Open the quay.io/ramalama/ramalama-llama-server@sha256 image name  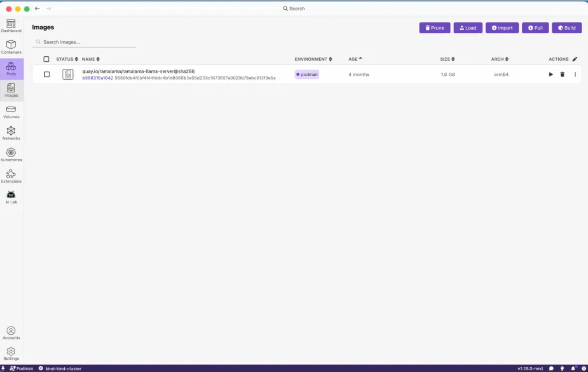click(138, 71)
